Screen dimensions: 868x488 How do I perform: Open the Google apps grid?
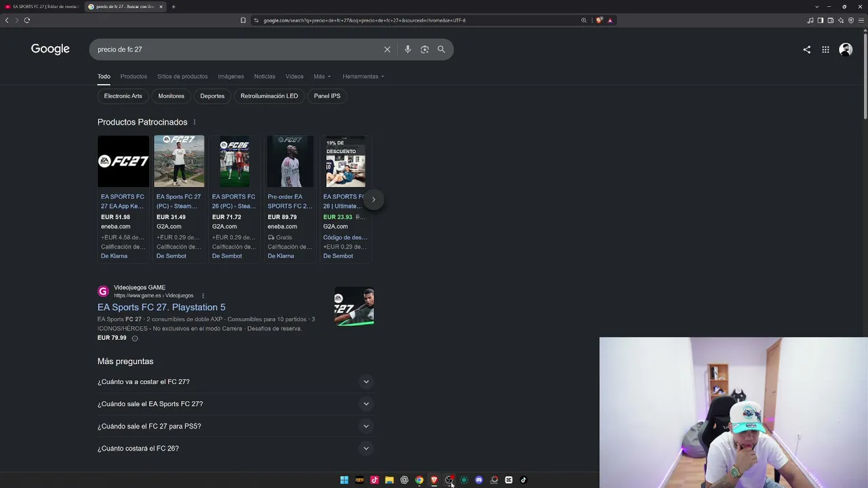point(825,49)
